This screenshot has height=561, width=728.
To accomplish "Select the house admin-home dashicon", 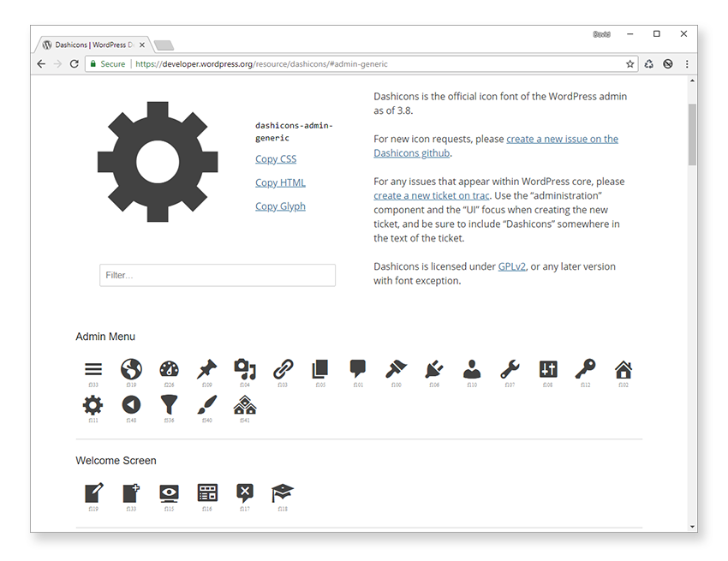I will pos(624,370).
